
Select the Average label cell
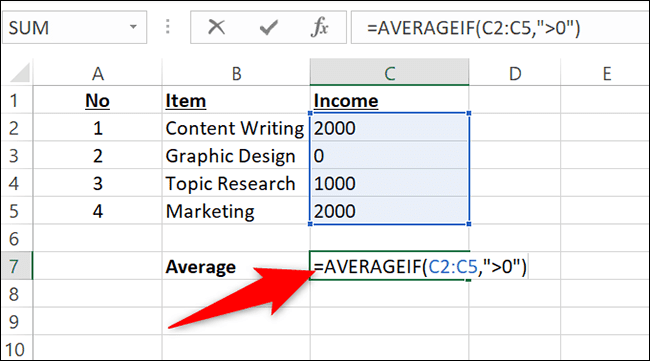point(236,266)
